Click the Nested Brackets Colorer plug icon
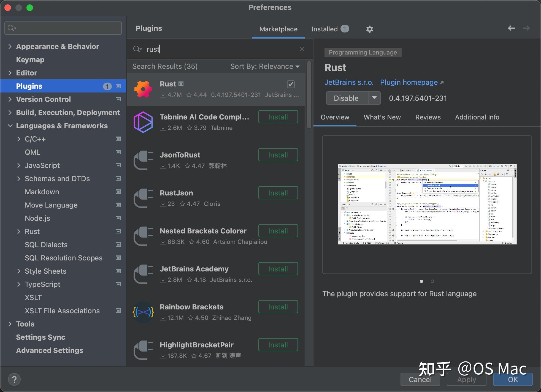This screenshot has height=392, width=541. tap(143, 236)
